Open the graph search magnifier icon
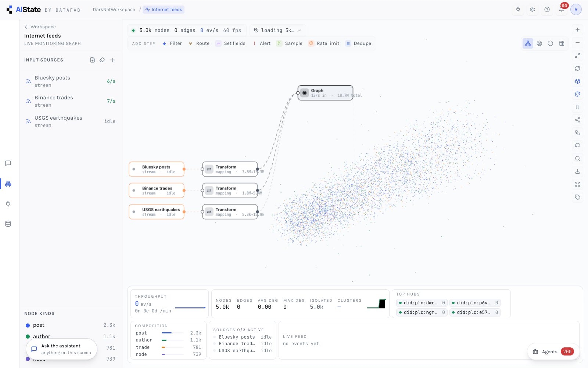 pyautogui.click(x=577, y=159)
